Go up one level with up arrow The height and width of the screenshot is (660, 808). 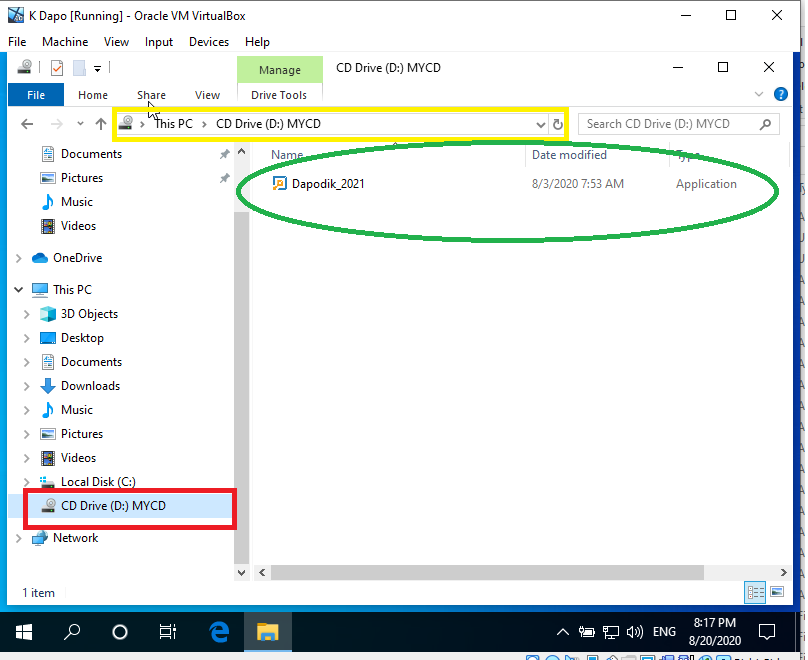click(100, 124)
